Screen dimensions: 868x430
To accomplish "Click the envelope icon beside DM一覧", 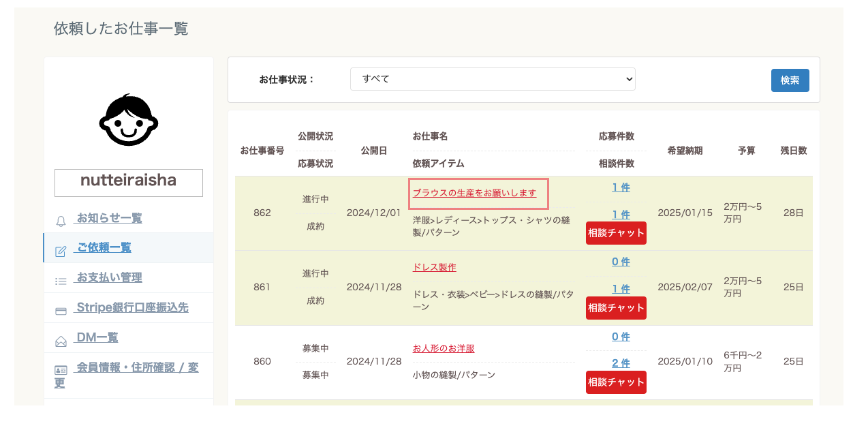I will 61,341.
